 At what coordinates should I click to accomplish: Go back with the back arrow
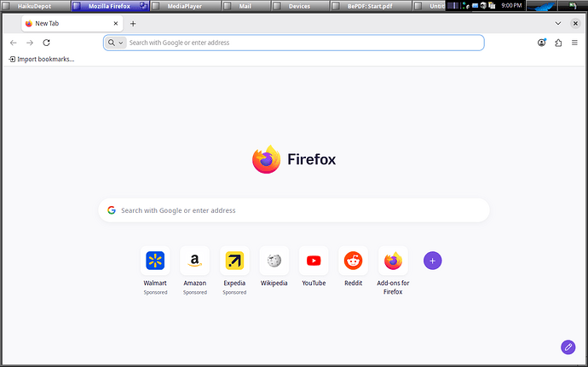click(14, 43)
